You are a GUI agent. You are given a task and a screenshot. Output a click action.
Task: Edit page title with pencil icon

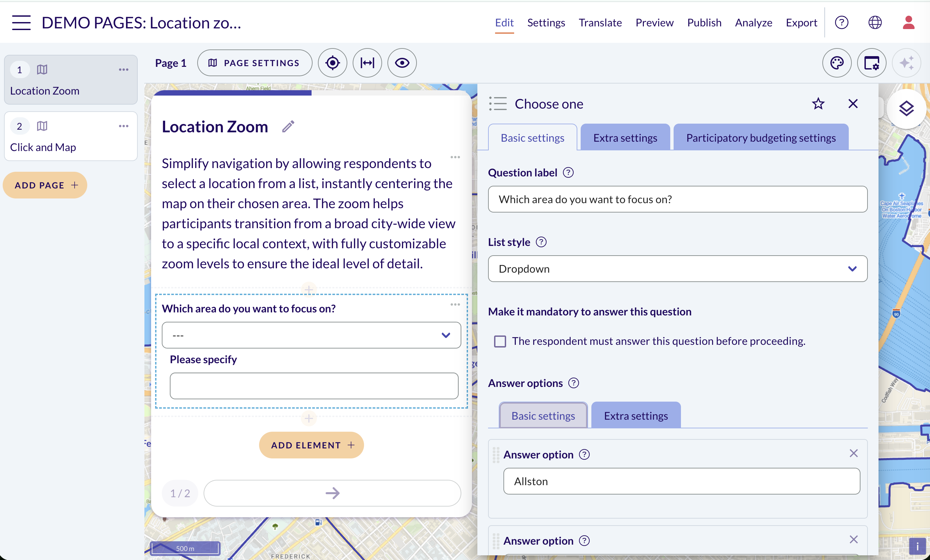click(x=288, y=126)
